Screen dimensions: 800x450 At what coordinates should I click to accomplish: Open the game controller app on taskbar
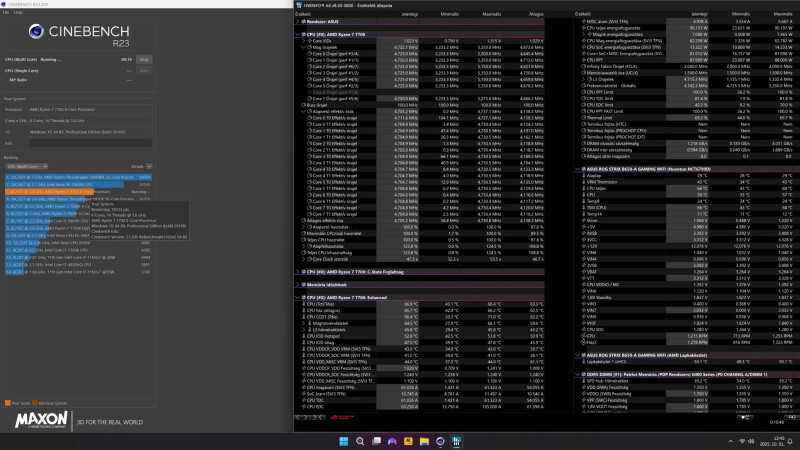coord(392,441)
